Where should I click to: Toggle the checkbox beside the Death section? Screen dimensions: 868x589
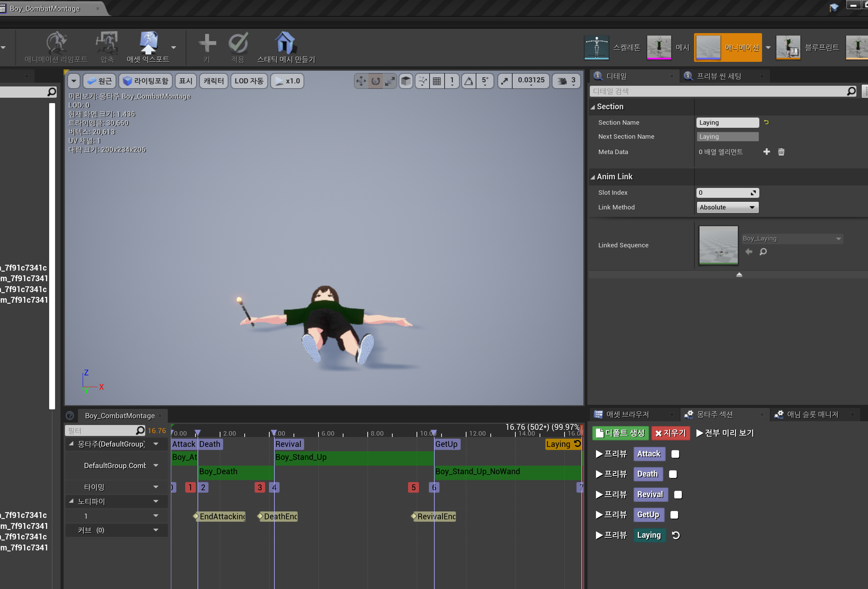(x=673, y=474)
